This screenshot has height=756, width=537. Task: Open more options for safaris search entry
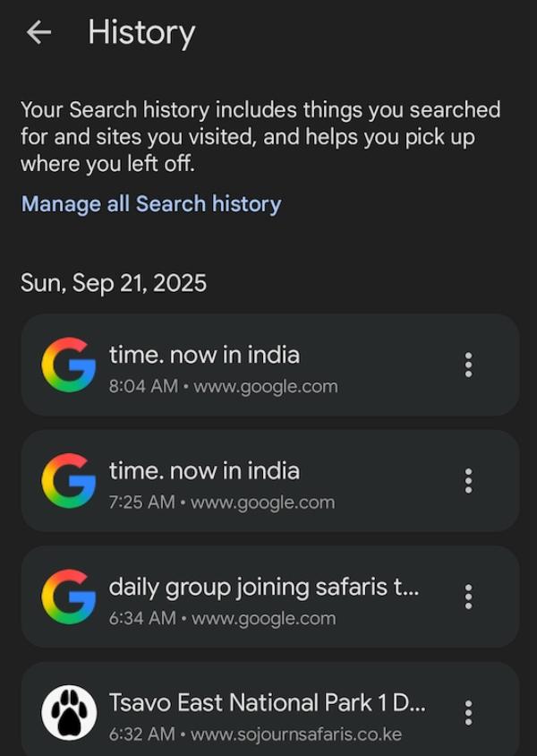coord(468,597)
